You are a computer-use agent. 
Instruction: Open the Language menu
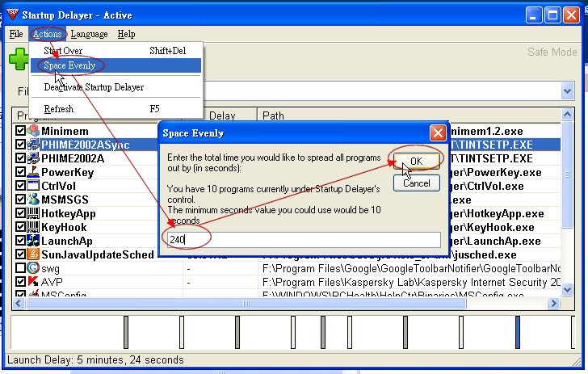pos(89,34)
